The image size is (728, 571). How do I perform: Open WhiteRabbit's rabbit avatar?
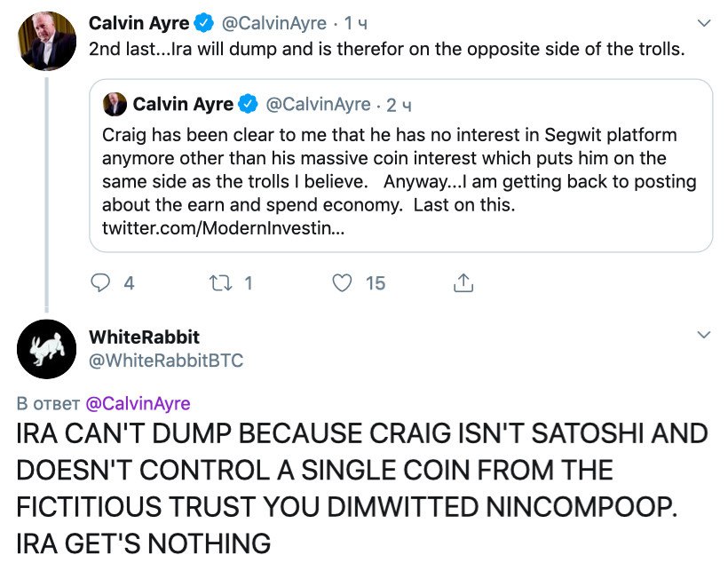[47, 348]
